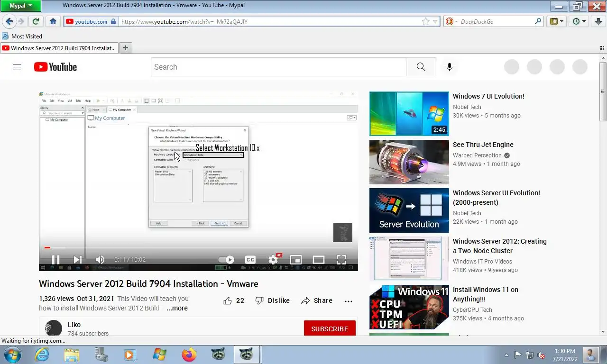Screen dimensions: 607x364
Task: Open the Most Visited bookmarks folder
Action: click(x=22, y=36)
